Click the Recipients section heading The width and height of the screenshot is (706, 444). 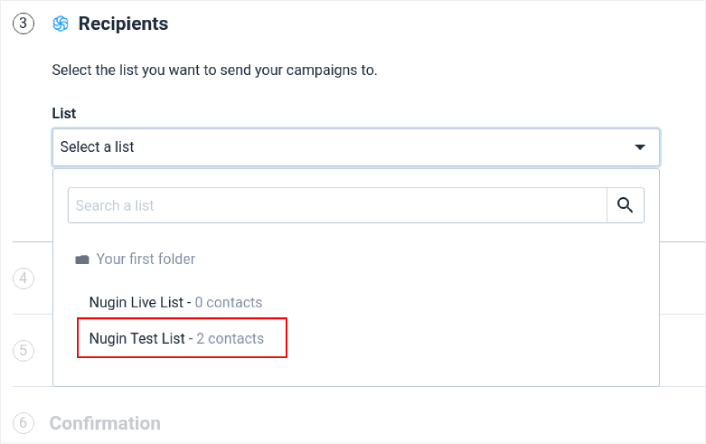click(123, 24)
